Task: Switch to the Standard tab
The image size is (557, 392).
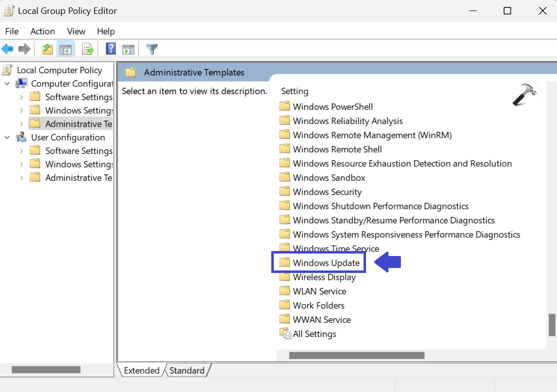Action: pos(186,370)
